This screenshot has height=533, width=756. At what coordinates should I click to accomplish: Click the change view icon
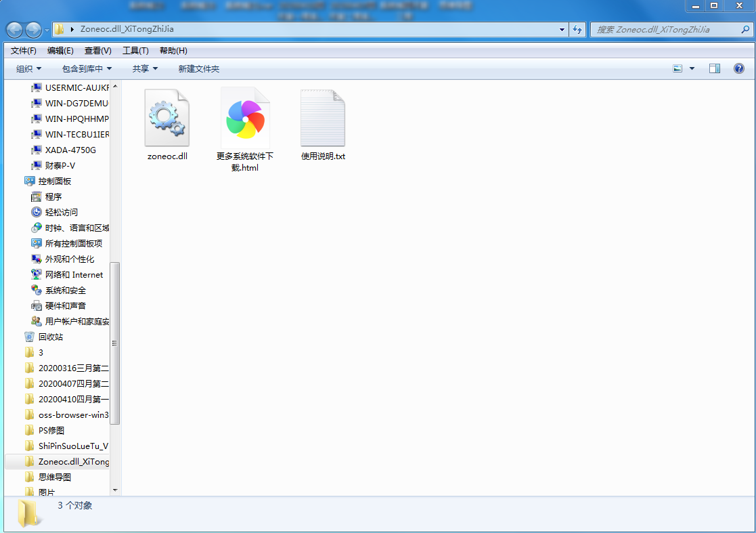coord(677,68)
